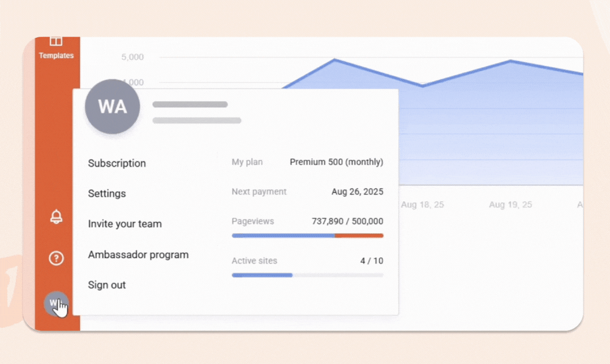Click the Active sites progress bar
The height and width of the screenshot is (364, 610).
point(307,275)
